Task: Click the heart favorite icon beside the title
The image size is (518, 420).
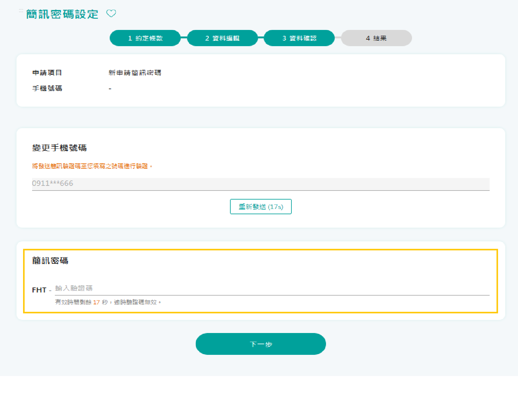Action: tap(111, 13)
